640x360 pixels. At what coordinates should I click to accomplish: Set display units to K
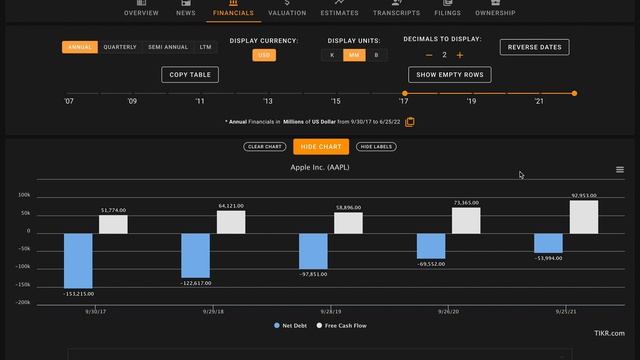pos(332,55)
